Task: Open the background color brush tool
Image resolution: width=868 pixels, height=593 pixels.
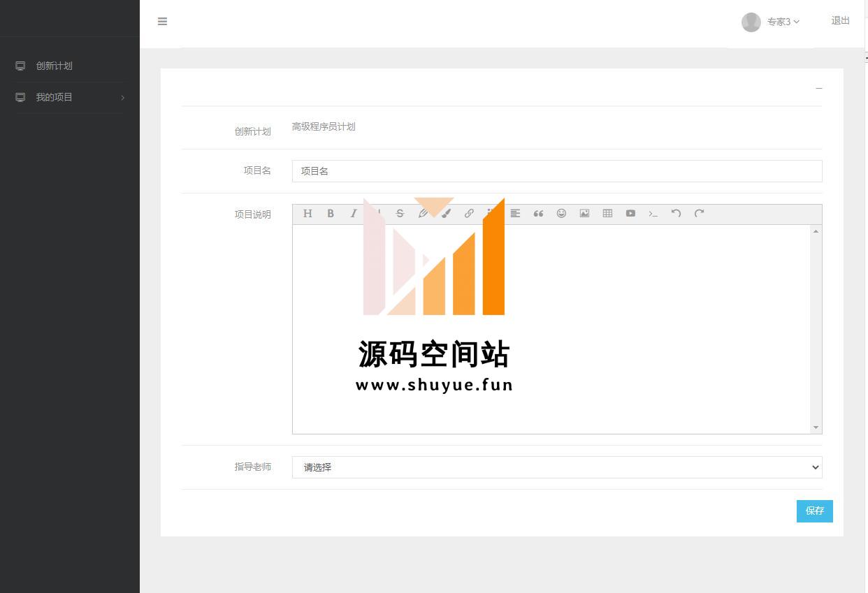Action: point(446,214)
